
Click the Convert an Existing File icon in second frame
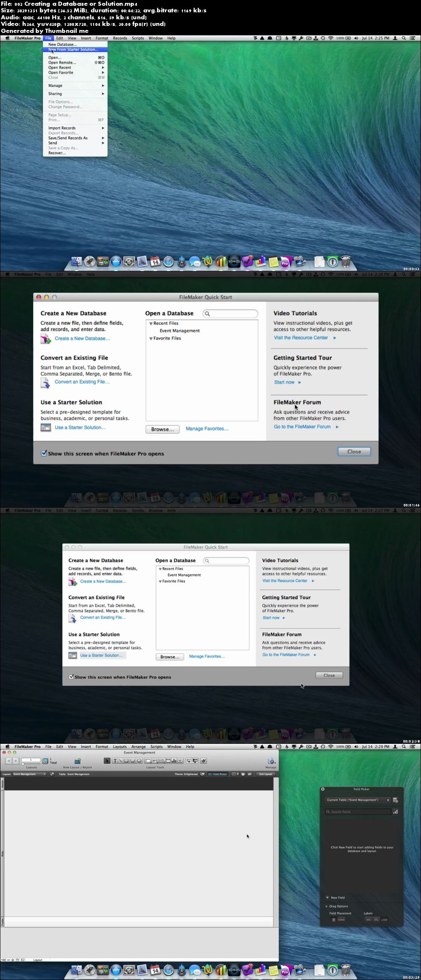(45, 382)
